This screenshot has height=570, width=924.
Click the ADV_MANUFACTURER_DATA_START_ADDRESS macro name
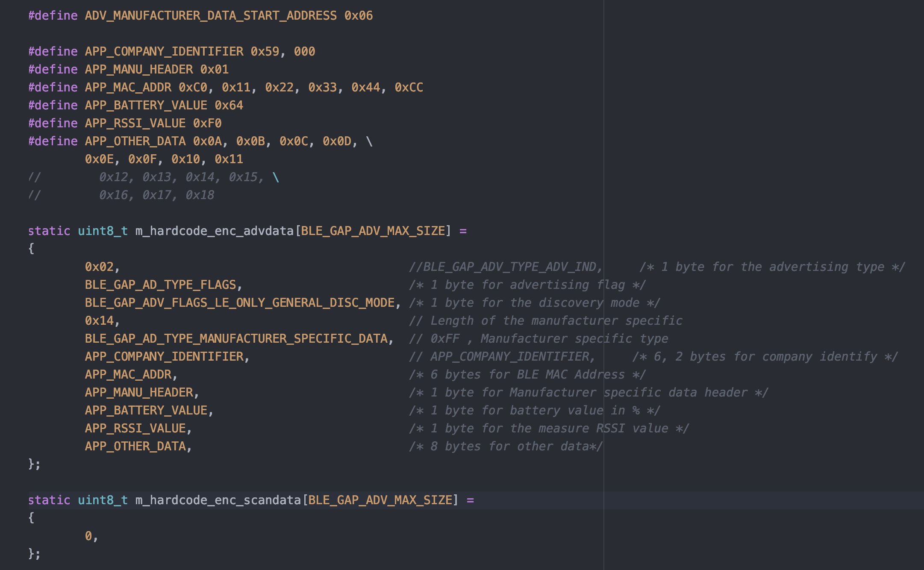pos(210,16)
